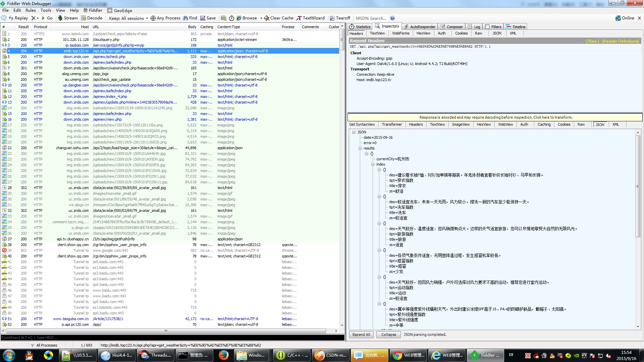Click the taskbar clock showing 15:54
Screen dimensions: 644x362
[x=626, y=355]
